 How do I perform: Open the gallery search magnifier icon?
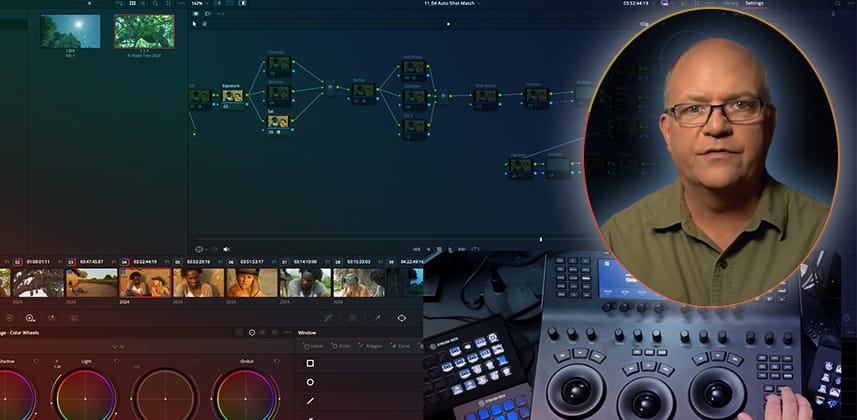tap(155, 3)
